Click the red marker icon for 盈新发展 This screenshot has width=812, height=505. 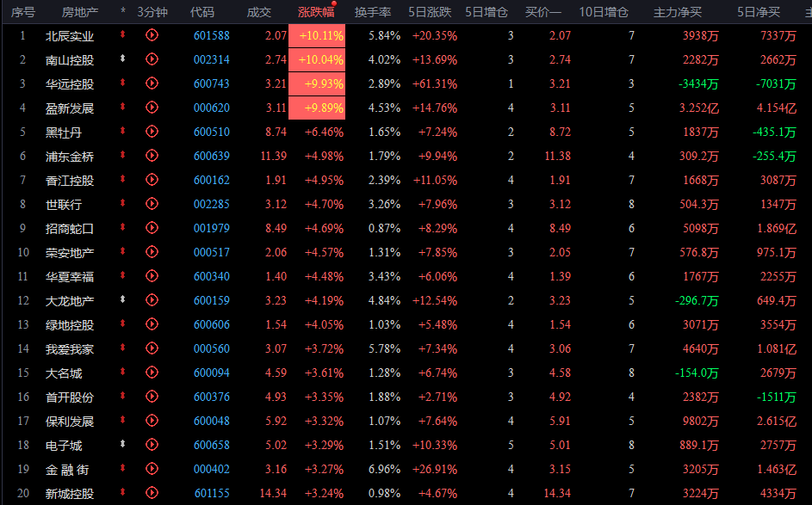pyautogui.click(x=123, y=108)
